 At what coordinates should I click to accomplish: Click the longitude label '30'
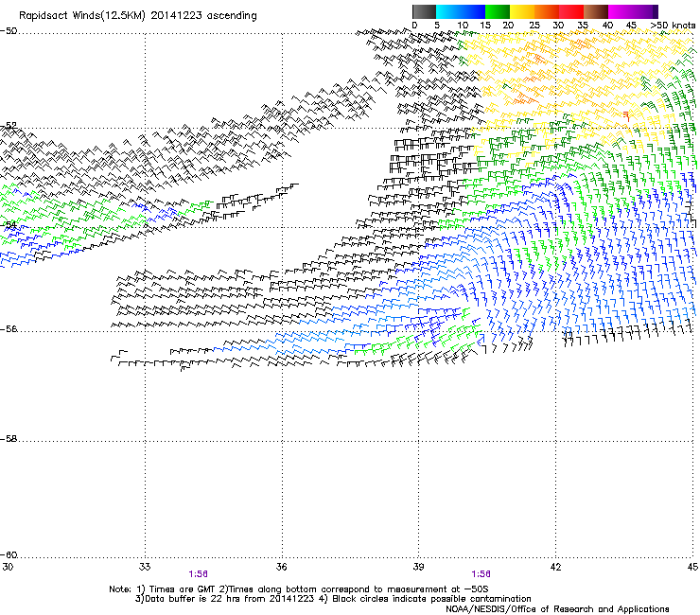pos(8,567)
